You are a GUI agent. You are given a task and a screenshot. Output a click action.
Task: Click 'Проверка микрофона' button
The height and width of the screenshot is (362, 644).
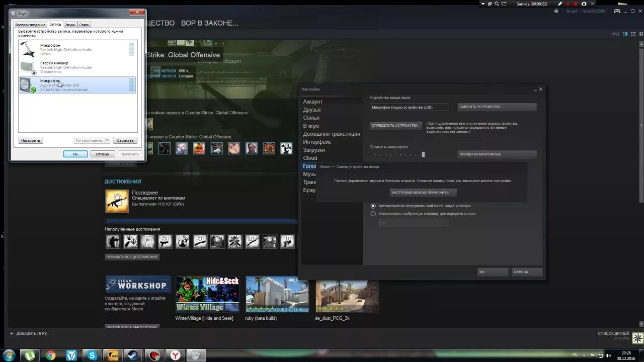click(497, 154)
